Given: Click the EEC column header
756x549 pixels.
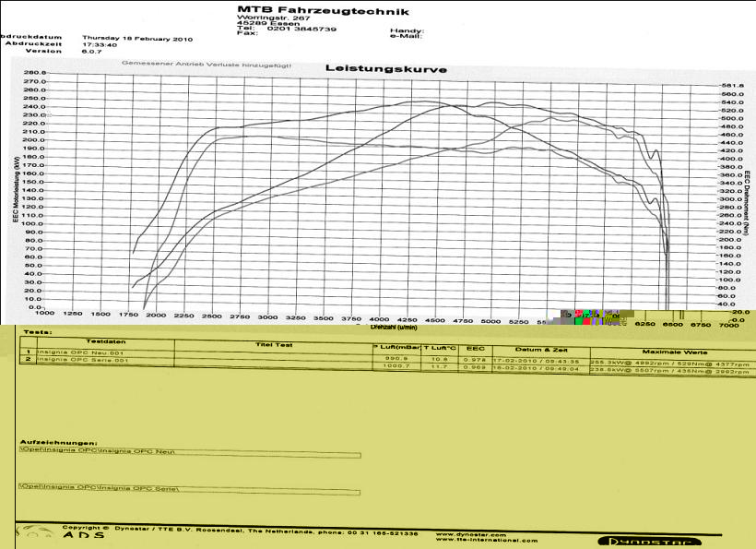Looking at the screenshot, I should point(476,349).
